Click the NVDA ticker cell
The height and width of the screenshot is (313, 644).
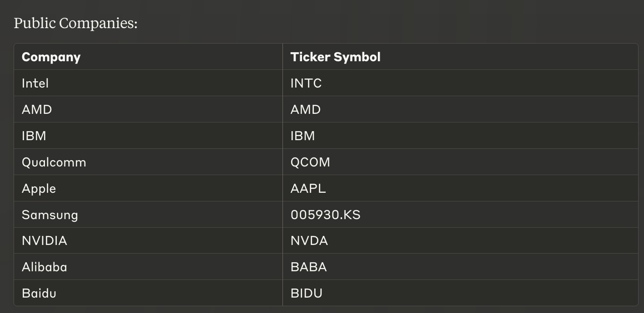point(460,240)
